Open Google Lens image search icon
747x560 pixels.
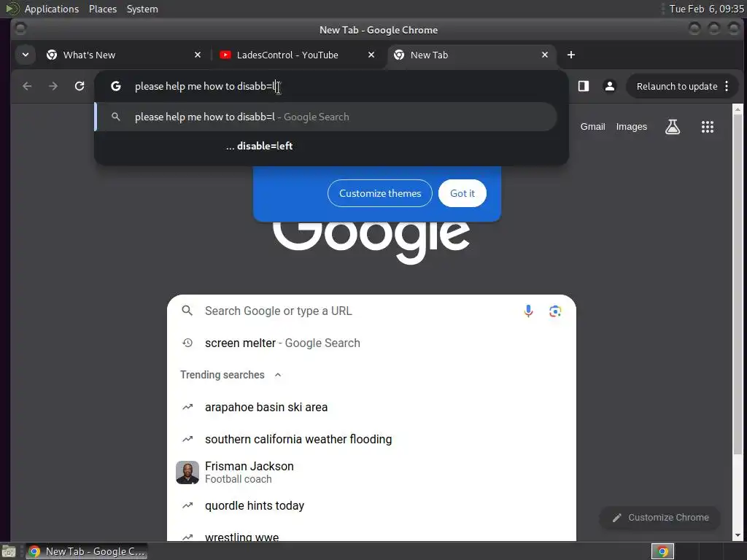pos(555,311)
